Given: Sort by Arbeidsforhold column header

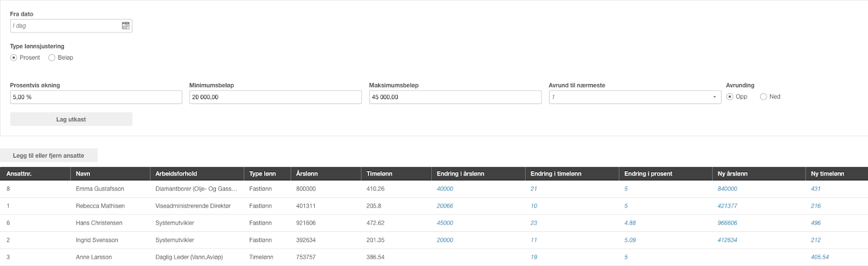Looking at the screenshot, I should pyautogui.click(x=196, y=173).
